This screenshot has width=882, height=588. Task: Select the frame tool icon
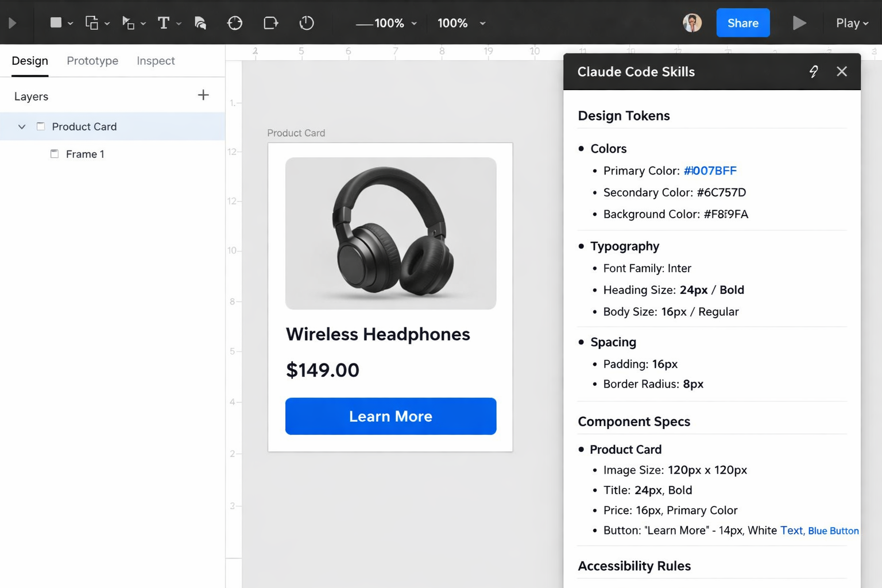point(91,22)
